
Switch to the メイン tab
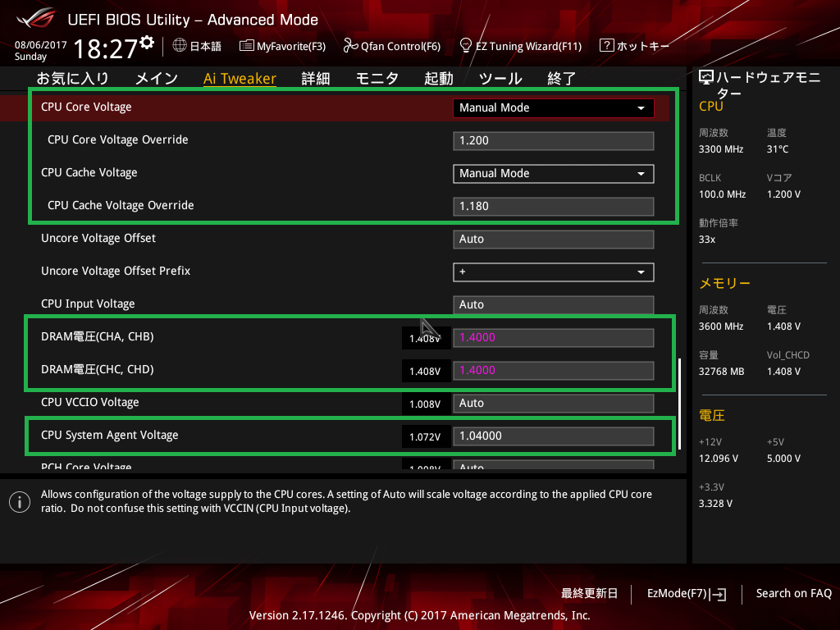(157, 79)
